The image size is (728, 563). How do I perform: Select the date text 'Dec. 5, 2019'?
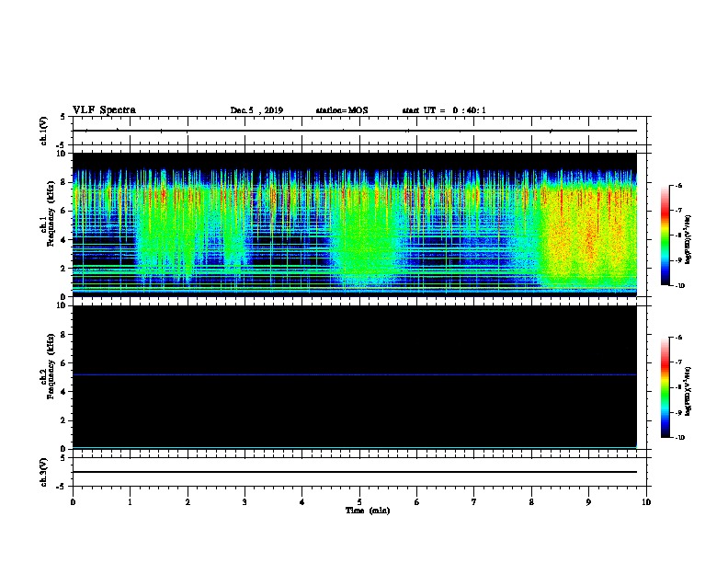[256, 110]
